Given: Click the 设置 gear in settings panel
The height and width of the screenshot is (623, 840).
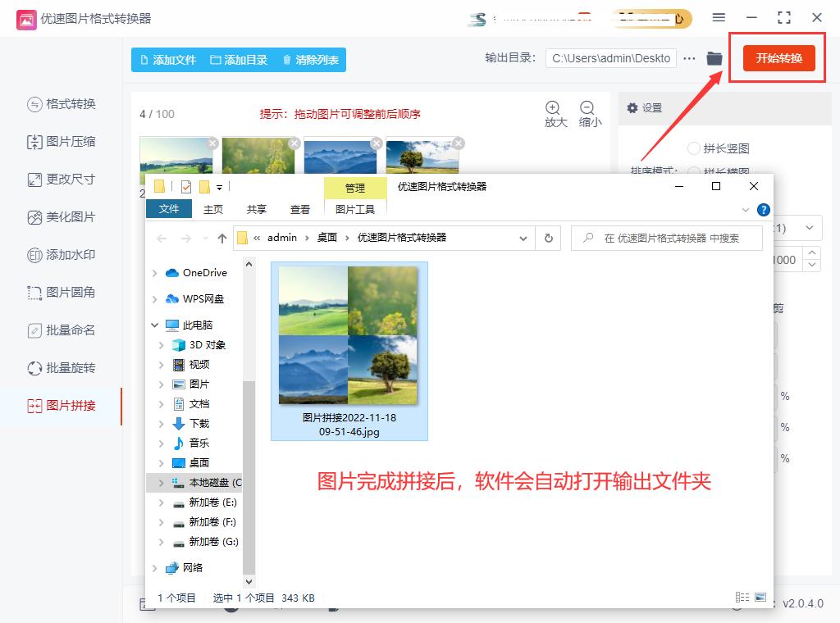Looking at the screenshot, I should point(633,107).
